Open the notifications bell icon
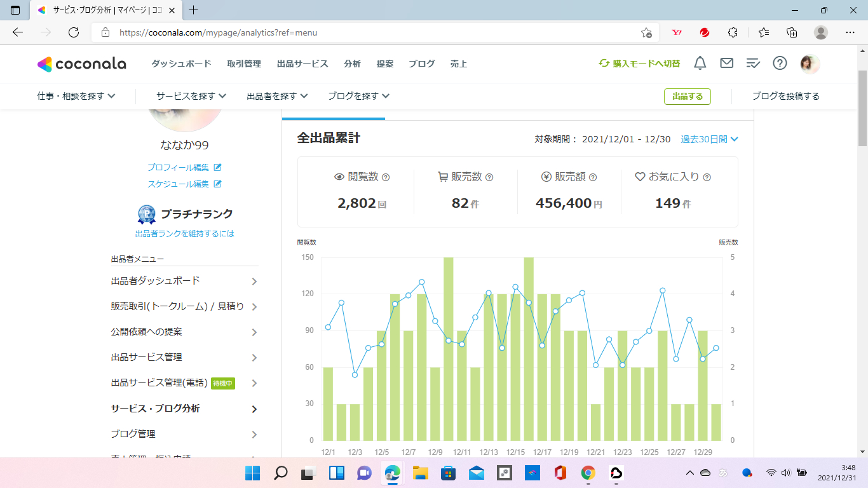 click(700, 64)
